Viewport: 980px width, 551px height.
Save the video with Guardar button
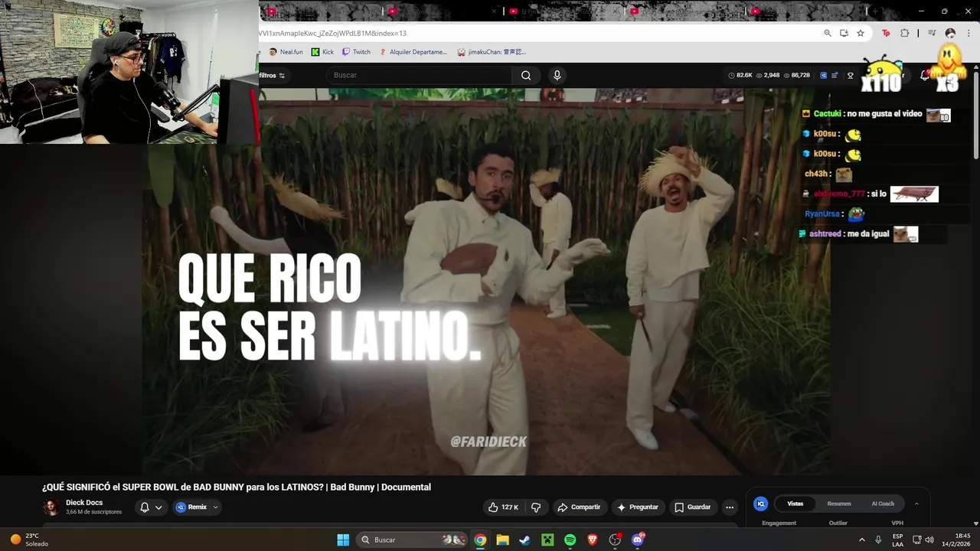click(693, 507)
